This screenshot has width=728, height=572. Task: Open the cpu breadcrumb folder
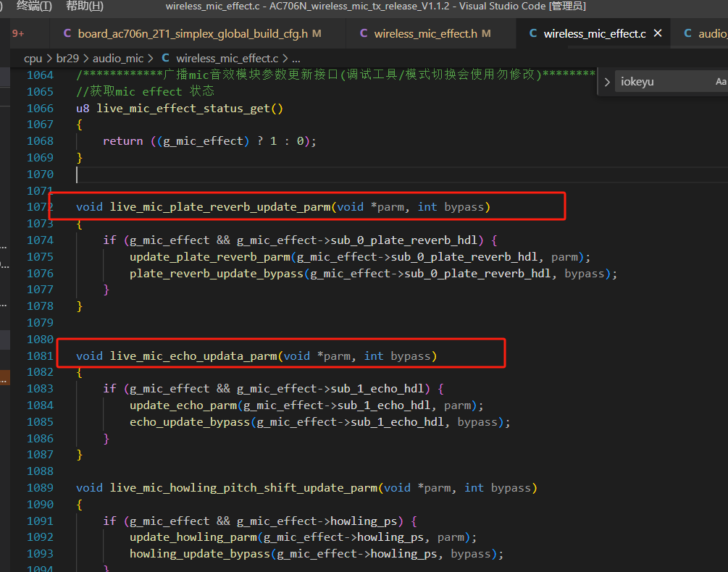(33, 59)
